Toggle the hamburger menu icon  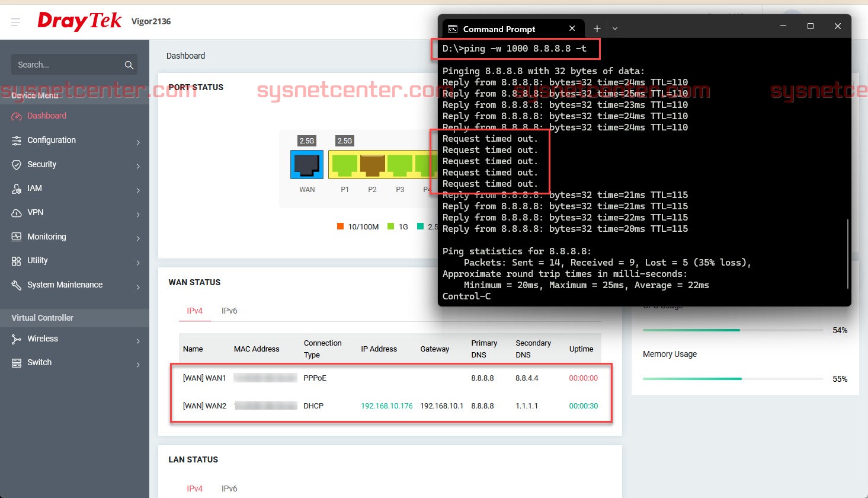pos(15,22)
